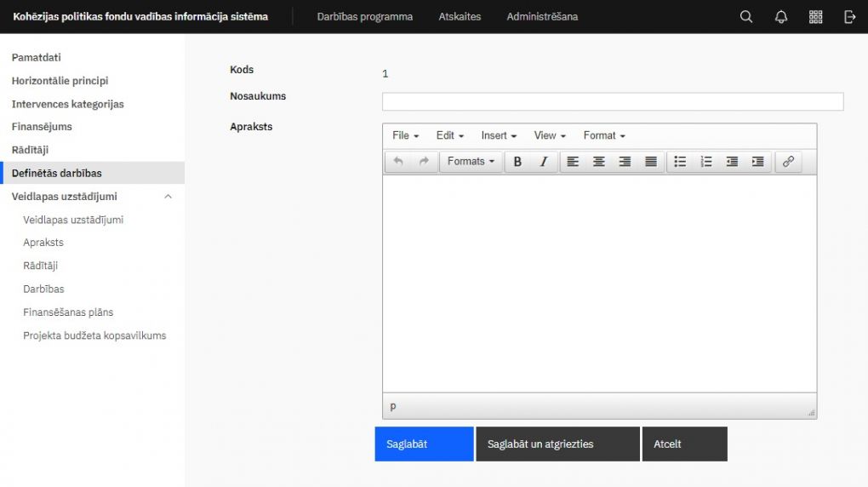Align text to center in editor
Viewport: 868px width, 487px height.
tap(599, 162)
